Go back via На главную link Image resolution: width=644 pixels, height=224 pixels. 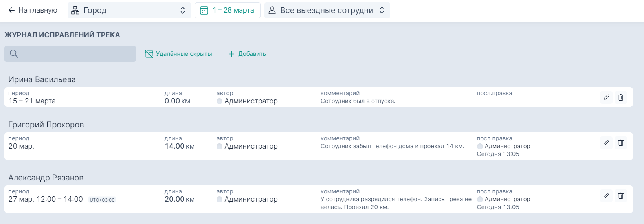click(x=33, y=10)
